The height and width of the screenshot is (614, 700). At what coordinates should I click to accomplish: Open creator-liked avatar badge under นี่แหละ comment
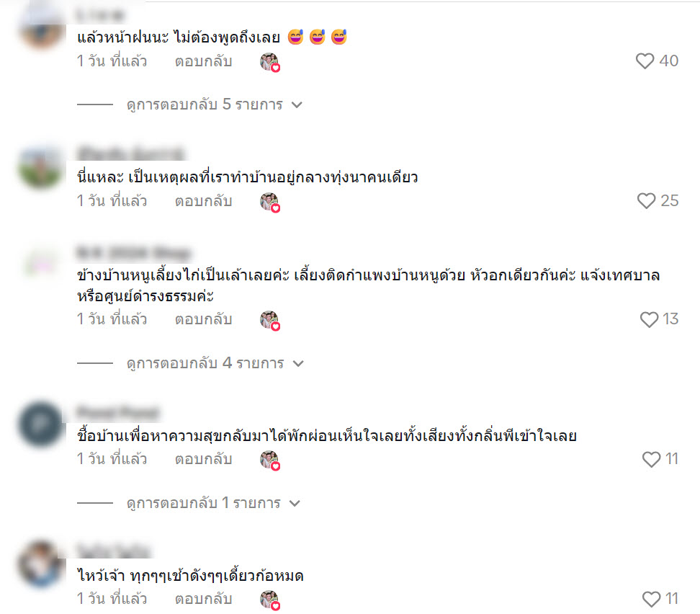[269, 202]
